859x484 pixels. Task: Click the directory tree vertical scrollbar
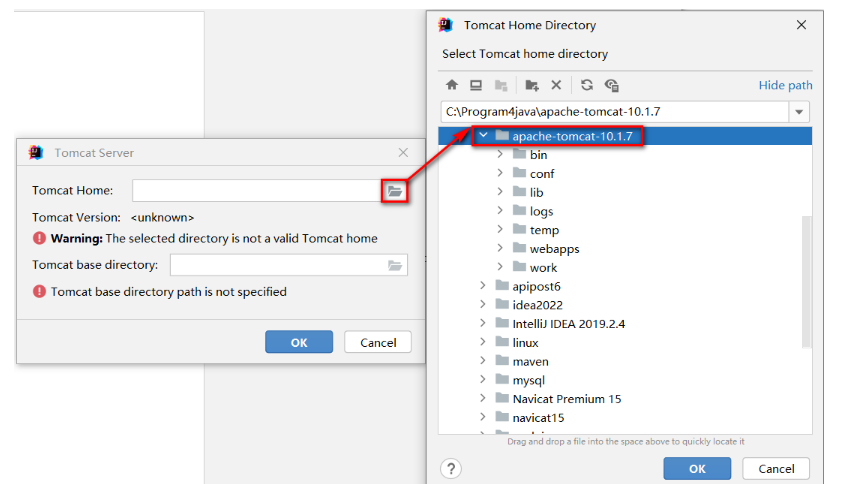point(806,282)
